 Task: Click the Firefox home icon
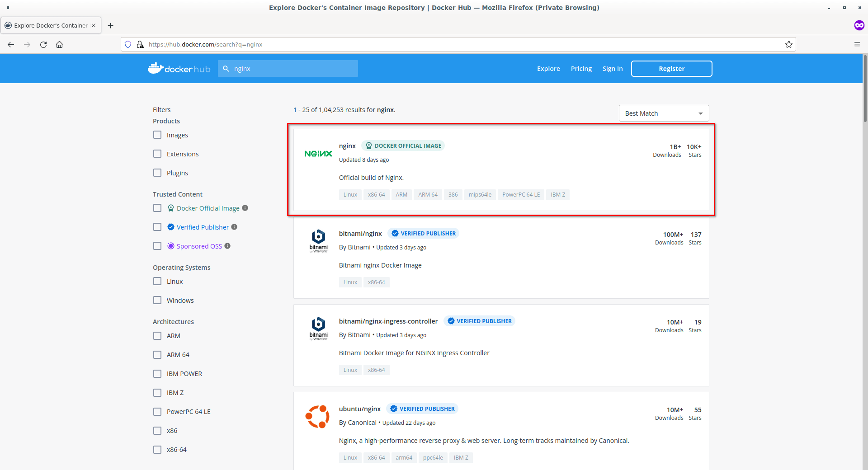click(x=59, y=44)
